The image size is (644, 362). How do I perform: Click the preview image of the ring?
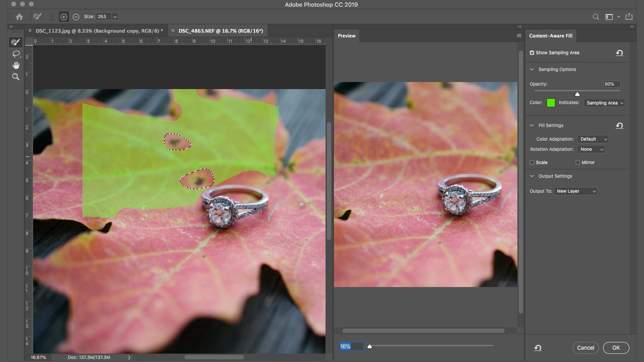click(426, 184)
